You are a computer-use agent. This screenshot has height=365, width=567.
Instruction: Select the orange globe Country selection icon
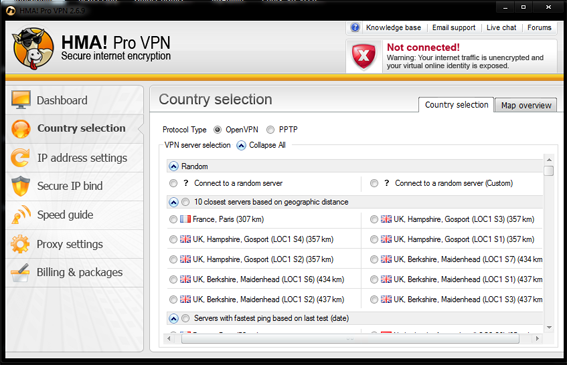pyautogui.click(x=21, y=129)
